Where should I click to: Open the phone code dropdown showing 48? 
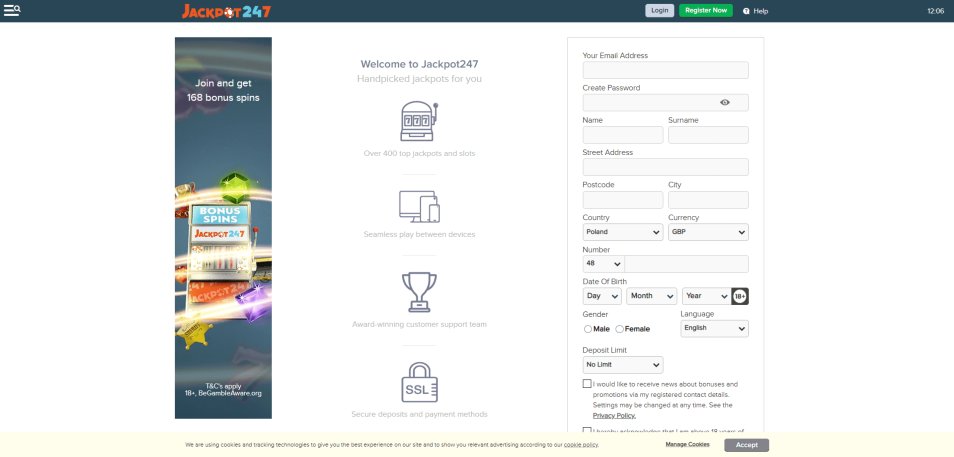click(x=603, y=264)
